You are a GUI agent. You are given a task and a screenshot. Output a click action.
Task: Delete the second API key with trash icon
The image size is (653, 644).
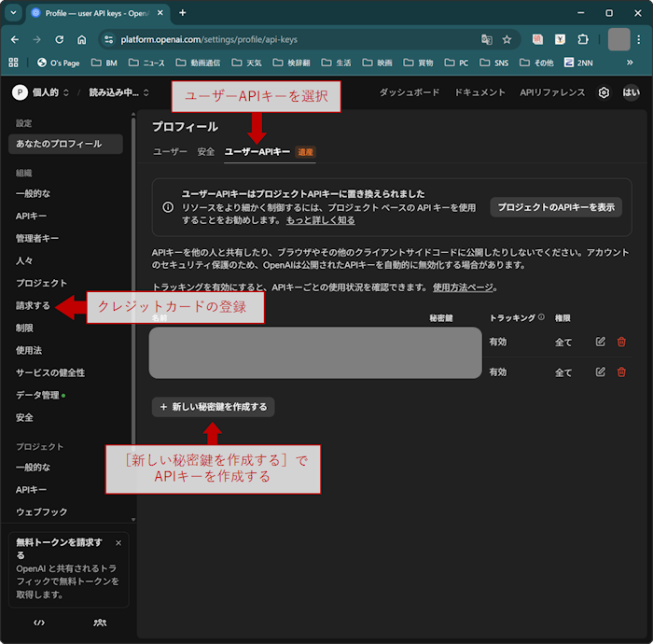(621, 372)
